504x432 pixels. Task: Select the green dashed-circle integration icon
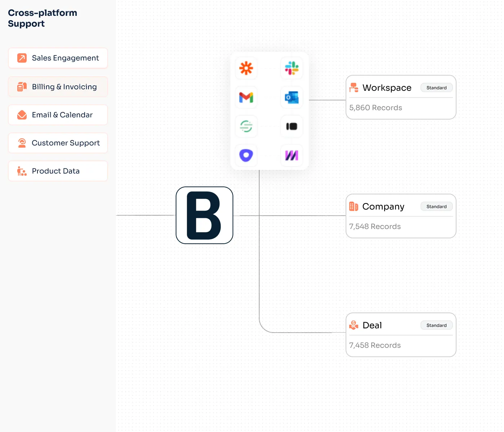pyautogui.click(x=246, y=127)
